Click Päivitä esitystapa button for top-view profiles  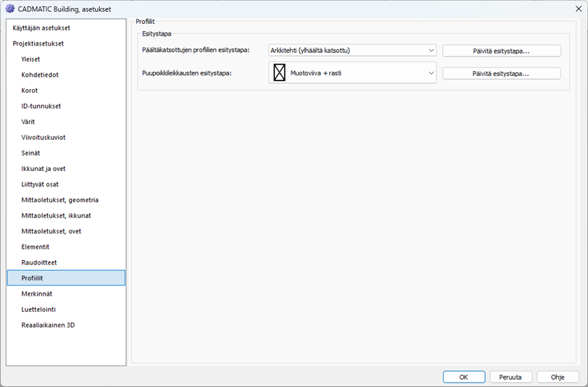tap(501, 51)
